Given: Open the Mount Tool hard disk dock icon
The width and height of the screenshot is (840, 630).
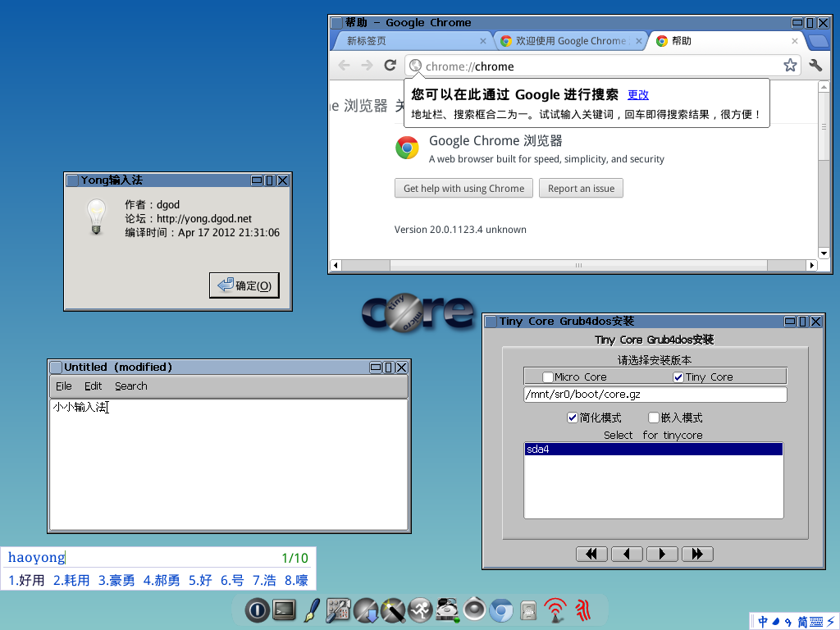Looking at the screenshot, I should [447, 610].
